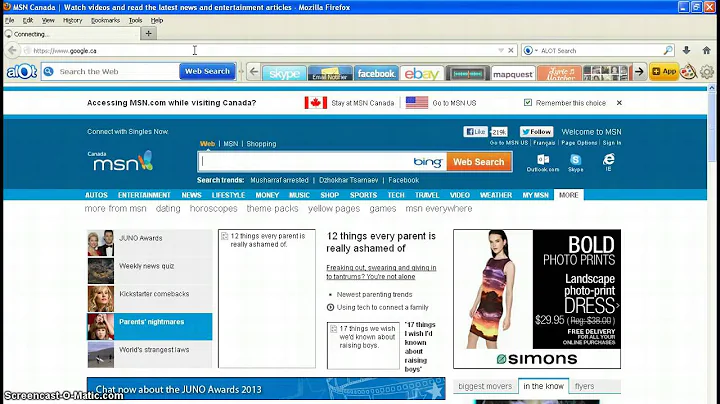Open the History menu
This screenshot has height=404, width=720.
click(73, 20)
